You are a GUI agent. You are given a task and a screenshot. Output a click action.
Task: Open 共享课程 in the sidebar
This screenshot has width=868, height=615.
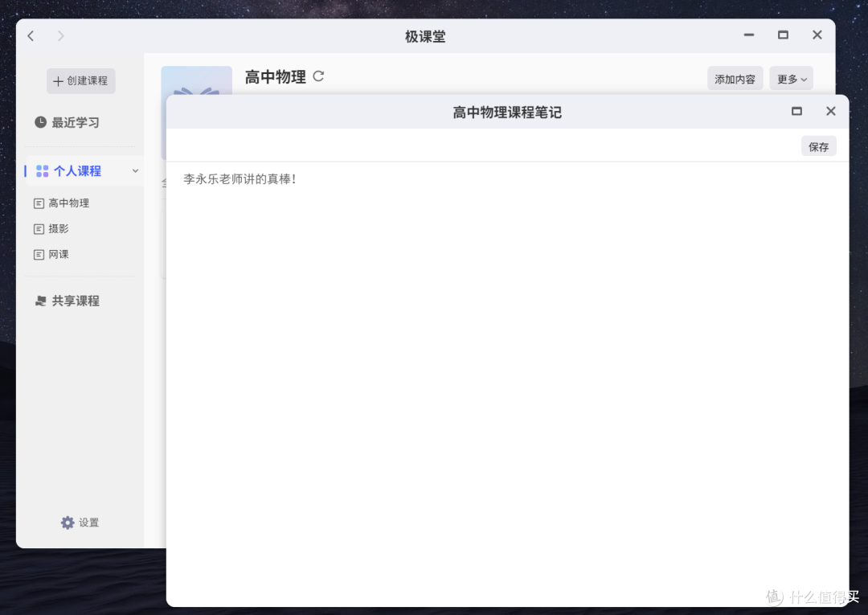click(x=67, y=301)
